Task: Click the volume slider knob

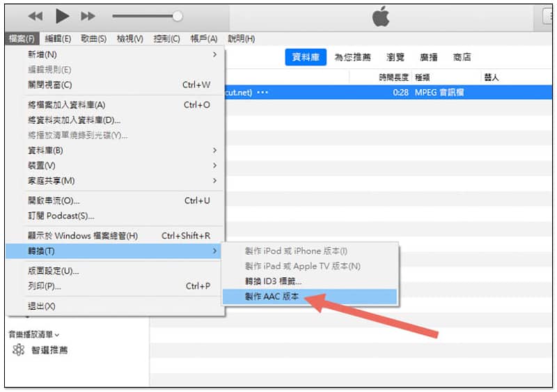Action: 178,16
